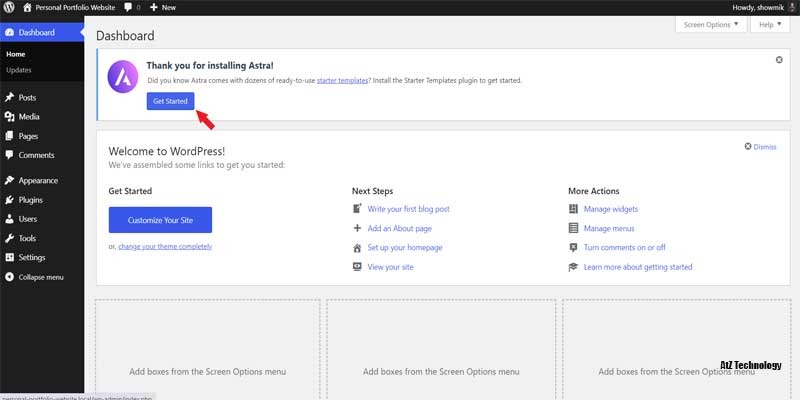Click the Users person icon
This screenshot has width=800, height=400.
coord(9,219)
